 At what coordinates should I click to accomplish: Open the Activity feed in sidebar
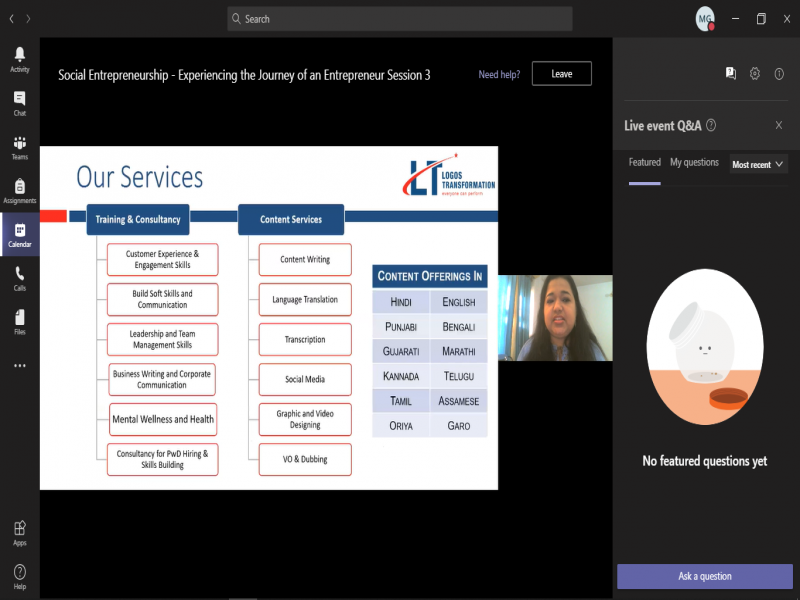(x=19, y=59)
